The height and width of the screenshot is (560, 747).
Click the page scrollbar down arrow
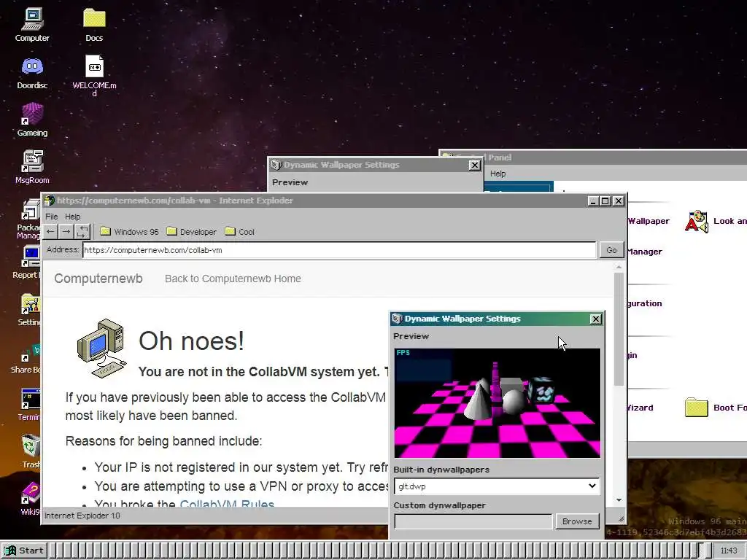click(619, 500)
